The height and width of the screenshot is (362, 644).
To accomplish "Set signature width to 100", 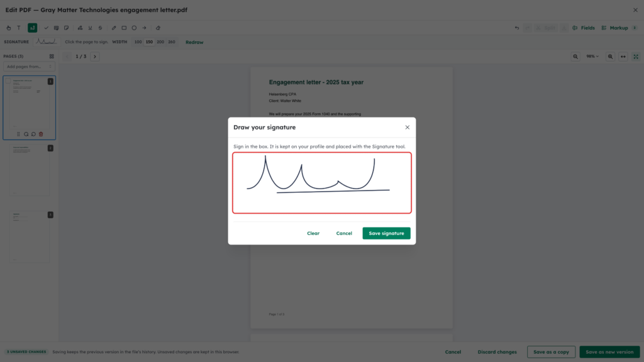I will click(138, 42).
